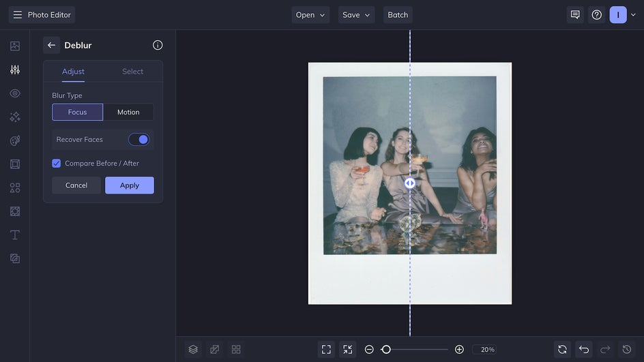Screen dimensions: 644x362
Task: Open the Effects sparkle sidebar icon
Action: (15, 117)
